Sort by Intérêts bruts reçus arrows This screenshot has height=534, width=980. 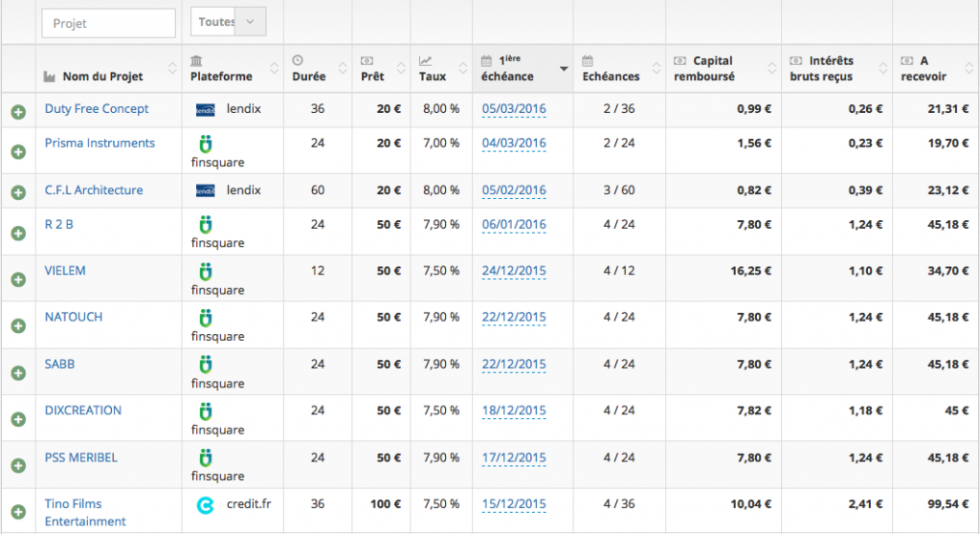click(x=882, y=68)
